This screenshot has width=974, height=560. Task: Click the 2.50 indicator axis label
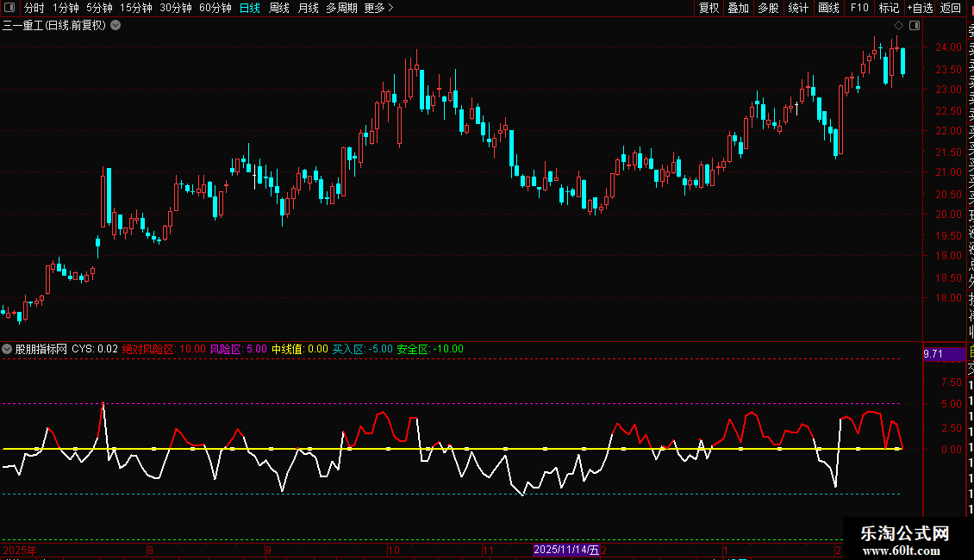951,428
